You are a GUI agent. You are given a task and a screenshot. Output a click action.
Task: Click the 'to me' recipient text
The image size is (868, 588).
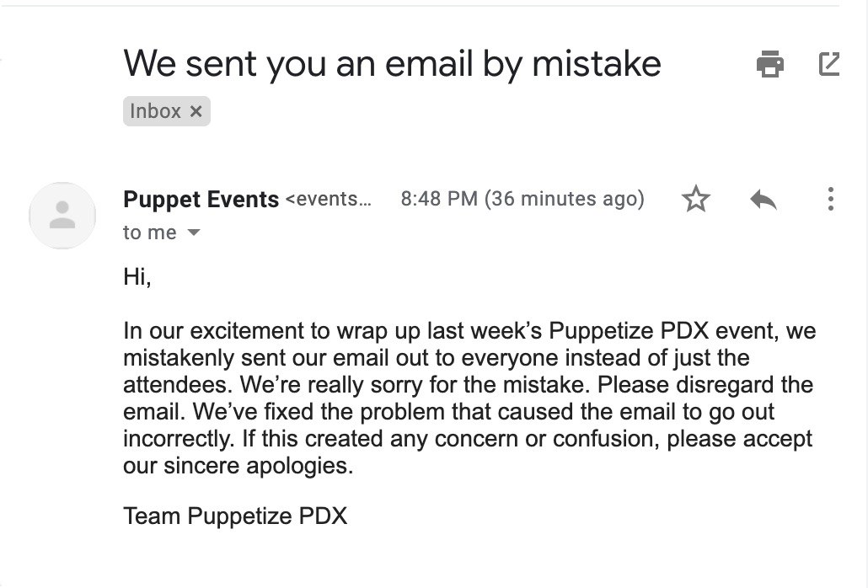point(150,233)
